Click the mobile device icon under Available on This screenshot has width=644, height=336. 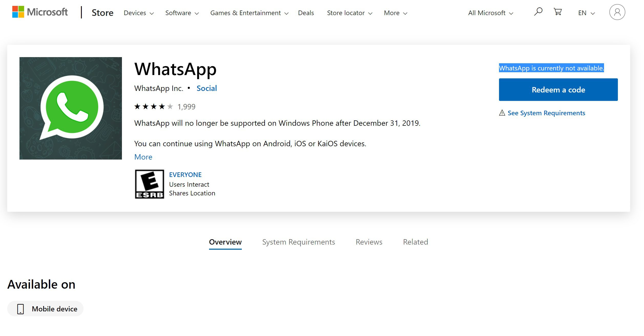point(20,309)
